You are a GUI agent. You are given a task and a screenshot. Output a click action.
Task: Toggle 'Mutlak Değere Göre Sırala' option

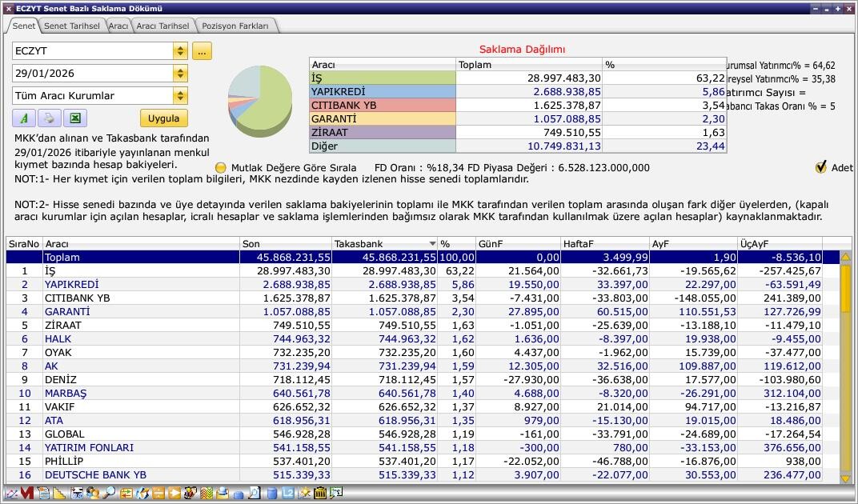[221, 168]
